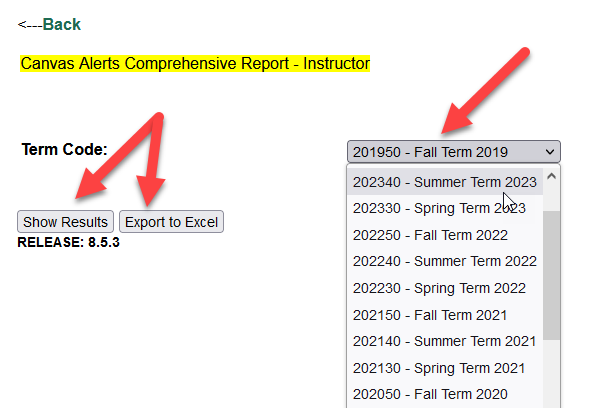
Task: Select 202140 - Summer Term 2021 option
Action: (x=444, y=341)
